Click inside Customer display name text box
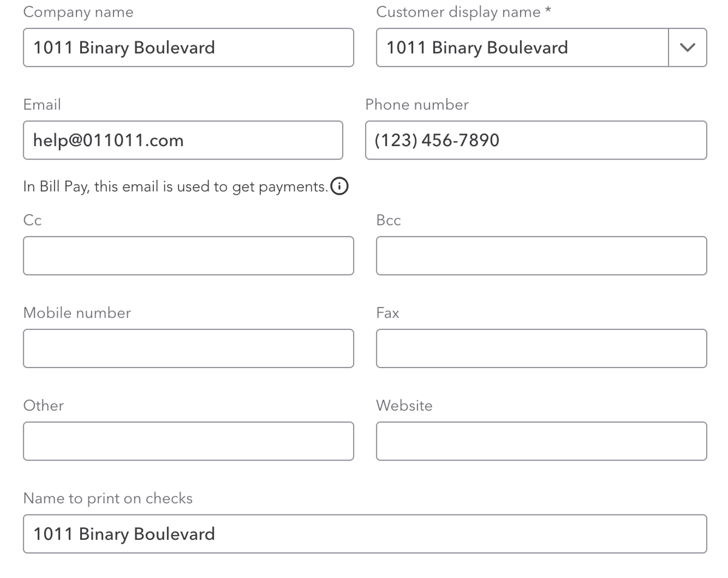The width and height of the screenshot is (728, 578). pos(522,47)
